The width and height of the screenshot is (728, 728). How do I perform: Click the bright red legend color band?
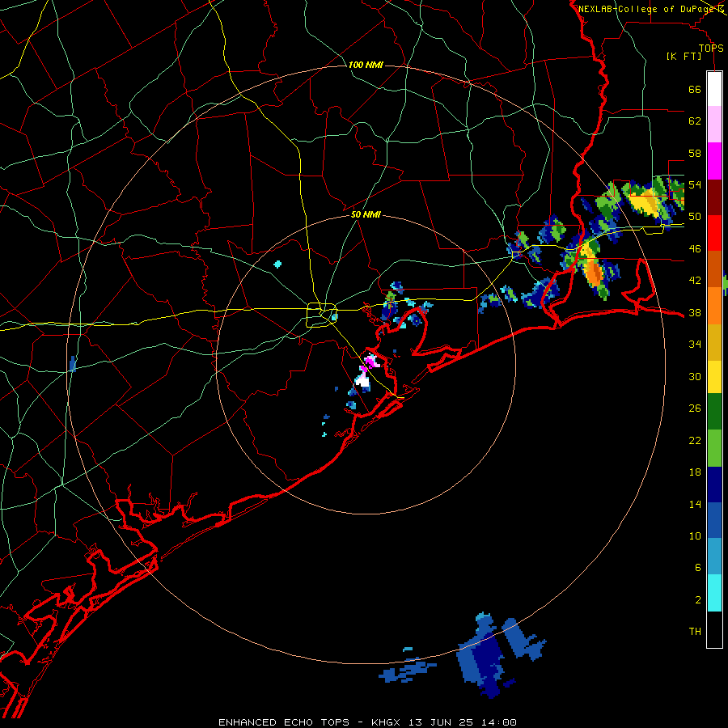pos(714,233)
